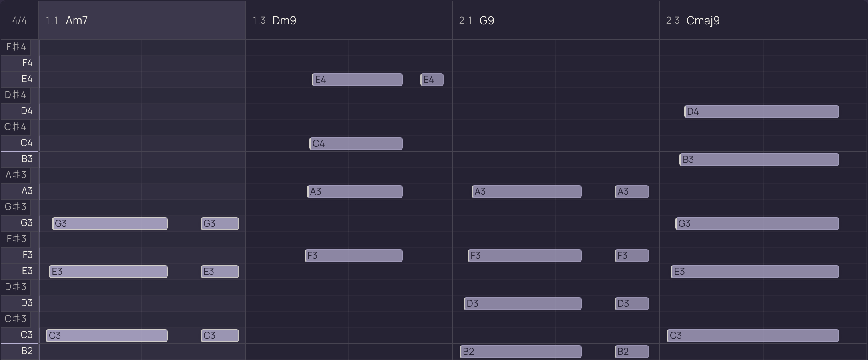Select the short E4 note in Dm9
The height and width of the screenshot is (360, 868).
tap(432, 80)
